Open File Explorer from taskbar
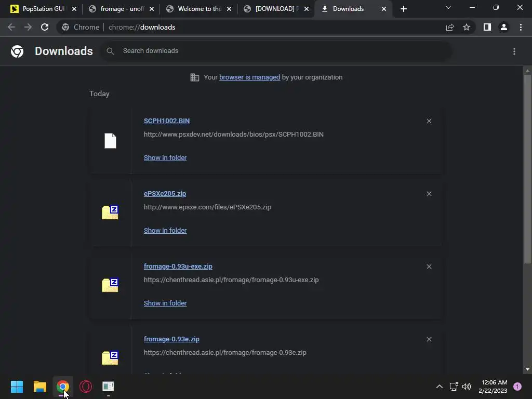This screenshot has height=399, width=532. (39, 387)
